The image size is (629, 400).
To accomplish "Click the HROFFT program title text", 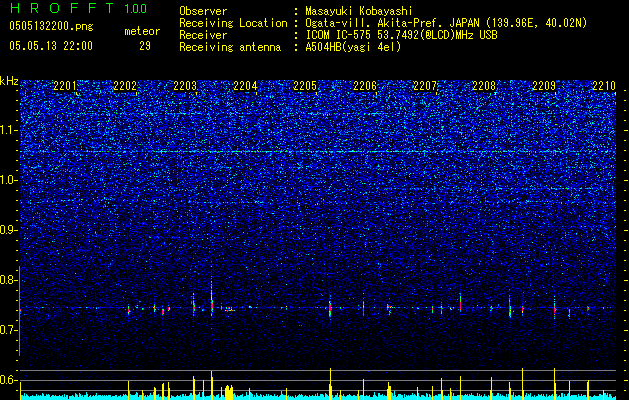I will pos(62,8).
